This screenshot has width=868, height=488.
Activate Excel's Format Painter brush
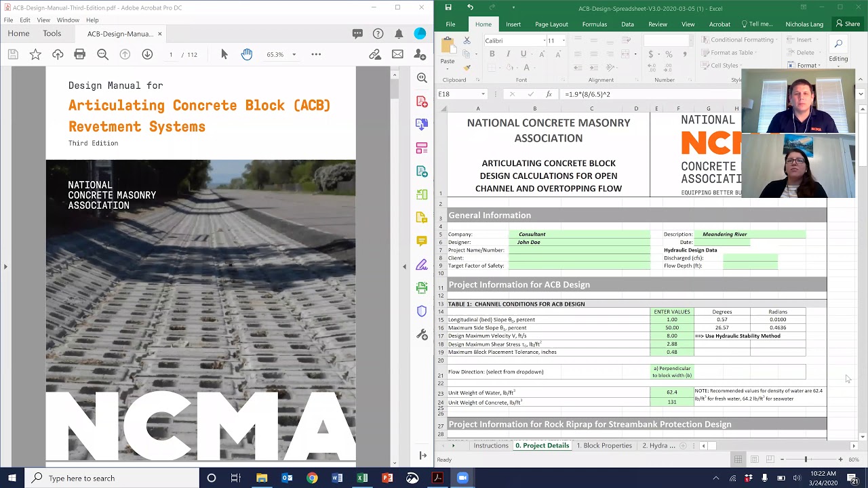pos(467,67)
